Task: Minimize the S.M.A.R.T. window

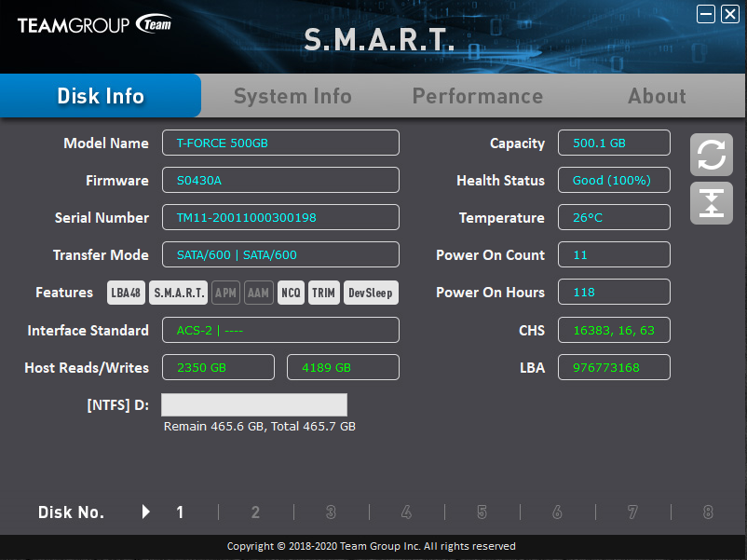Action: tap(706, 14)
